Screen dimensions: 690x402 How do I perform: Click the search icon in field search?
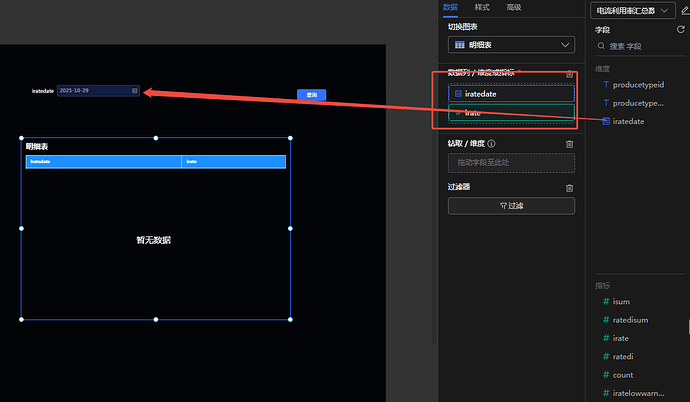[600, 47]
